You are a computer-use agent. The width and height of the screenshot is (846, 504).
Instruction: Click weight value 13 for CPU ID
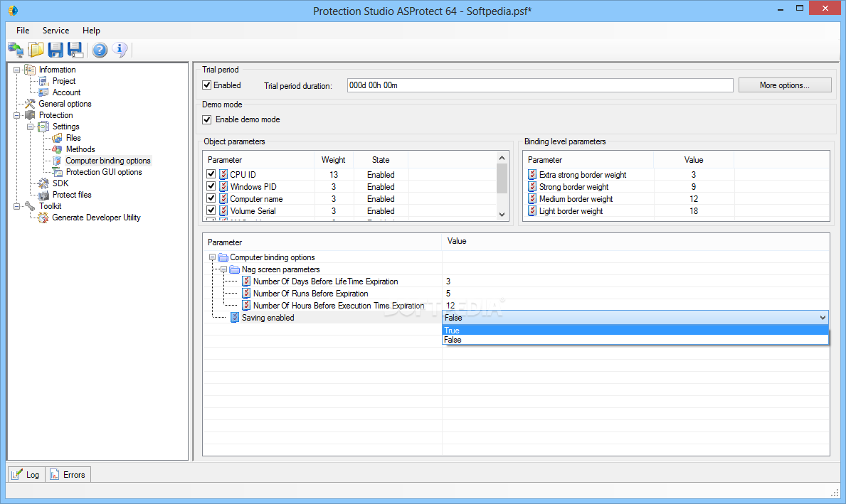click(334, 175)
